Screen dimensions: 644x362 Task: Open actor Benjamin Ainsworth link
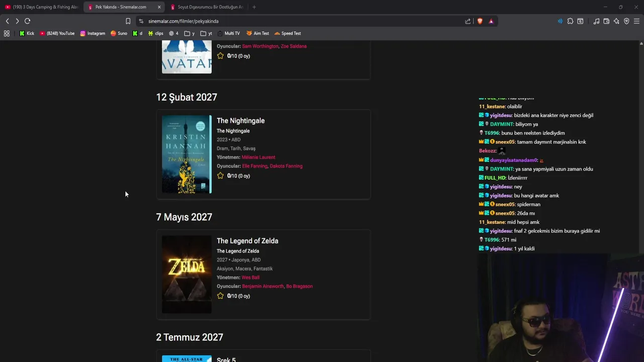[263, 286]
